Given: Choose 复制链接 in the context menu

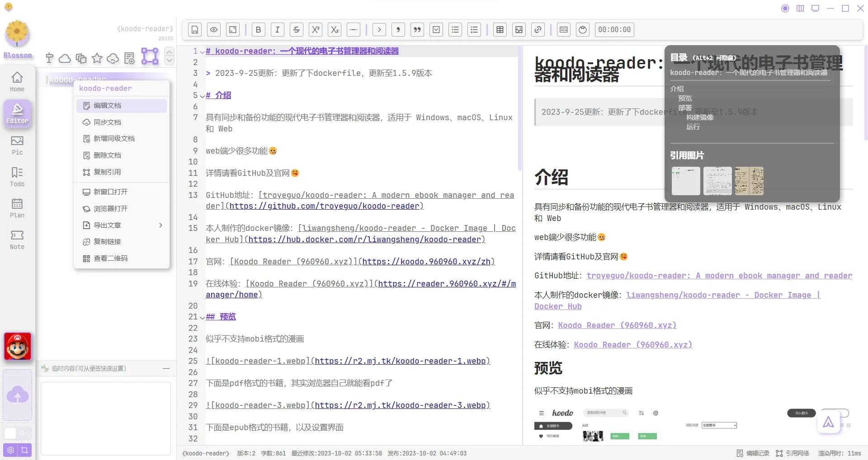Looking at the screenshot, I should tap(122, 242).
